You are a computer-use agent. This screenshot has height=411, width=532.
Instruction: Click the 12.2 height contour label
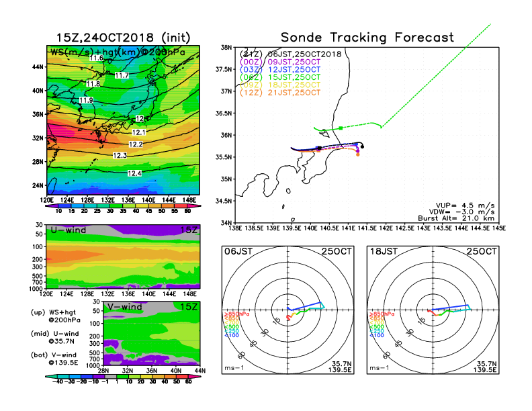(x=136, y=144)
